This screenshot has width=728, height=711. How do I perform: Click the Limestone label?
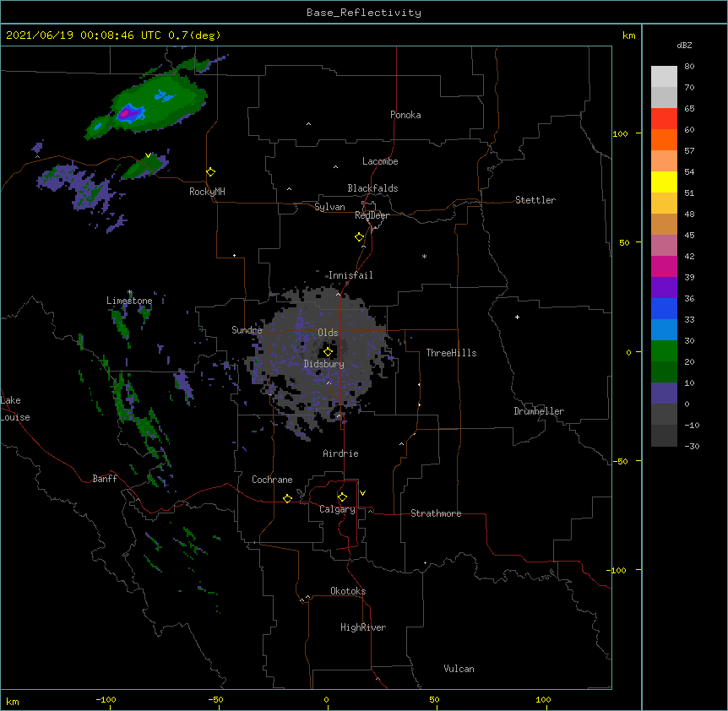coord(129,301)
